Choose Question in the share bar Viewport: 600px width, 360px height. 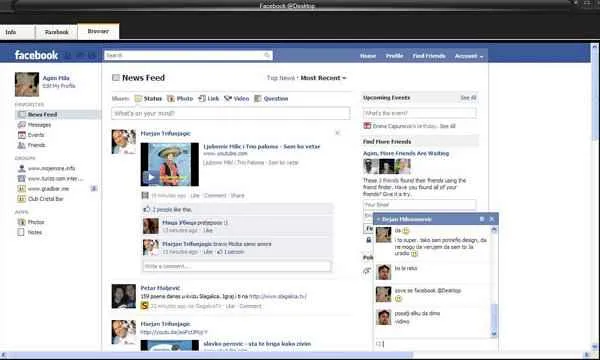(271, 99)
